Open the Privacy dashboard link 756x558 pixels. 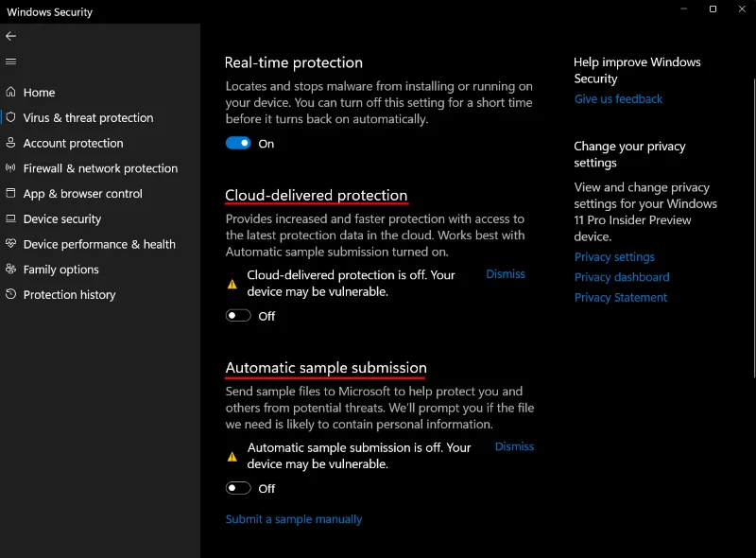(621, 277)
